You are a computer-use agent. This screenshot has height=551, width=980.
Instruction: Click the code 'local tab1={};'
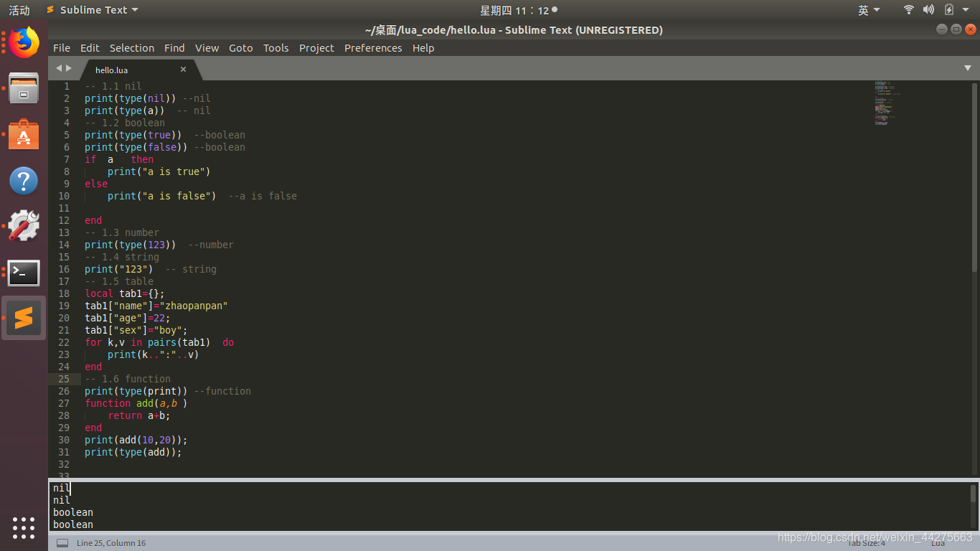pyautogui.click(x=125, y=293)
